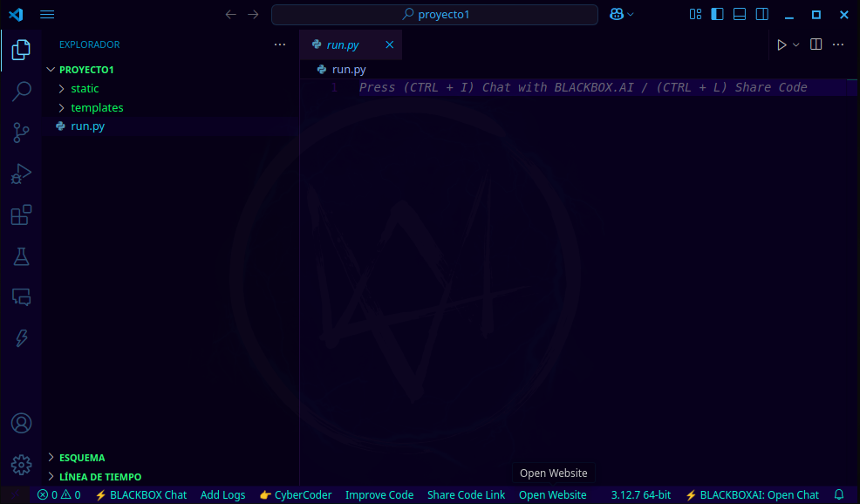This screenshot has height=504, width=860.
Task: Click the proyecto1 command center search box
Action: pos(434,14)
